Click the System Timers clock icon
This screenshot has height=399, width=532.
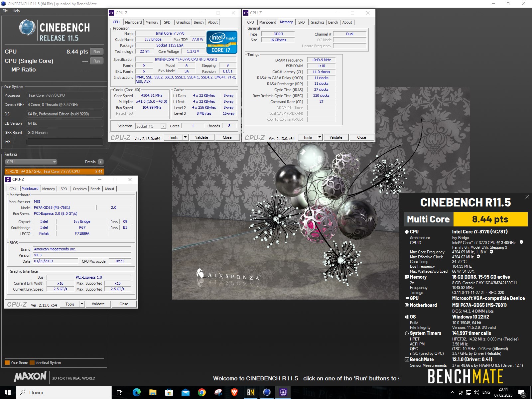coord(407,333)
